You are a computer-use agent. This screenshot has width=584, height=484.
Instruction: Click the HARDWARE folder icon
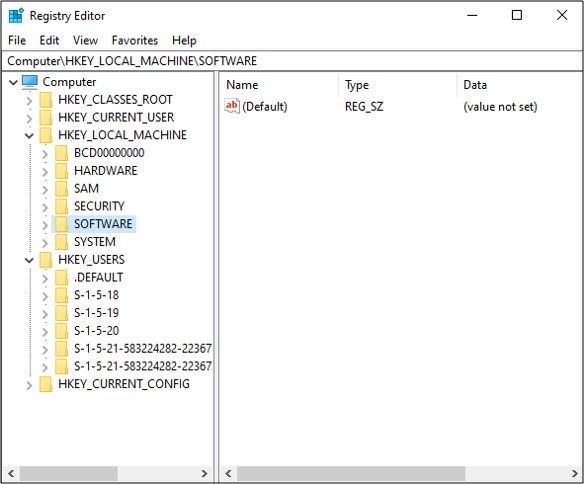61,171
